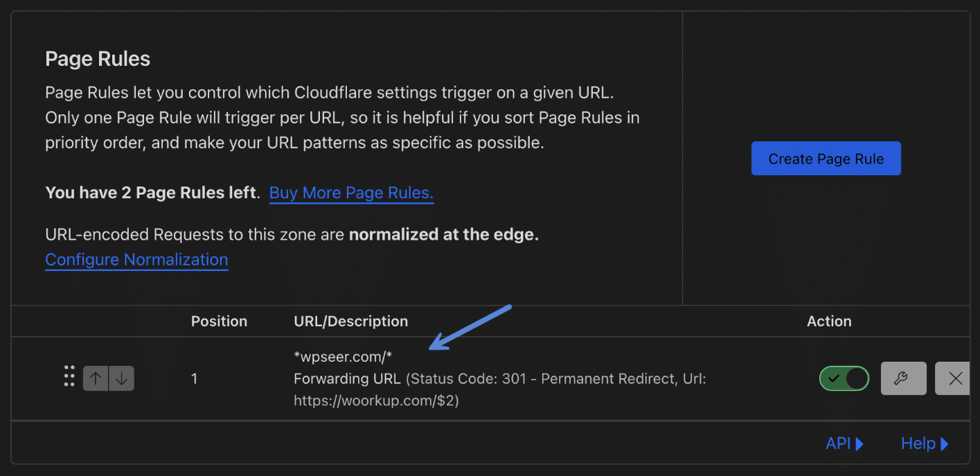The image size is (980, 476).
Task: Delete the wpseer.com page rule with X
Action: (x=954, y=378)
